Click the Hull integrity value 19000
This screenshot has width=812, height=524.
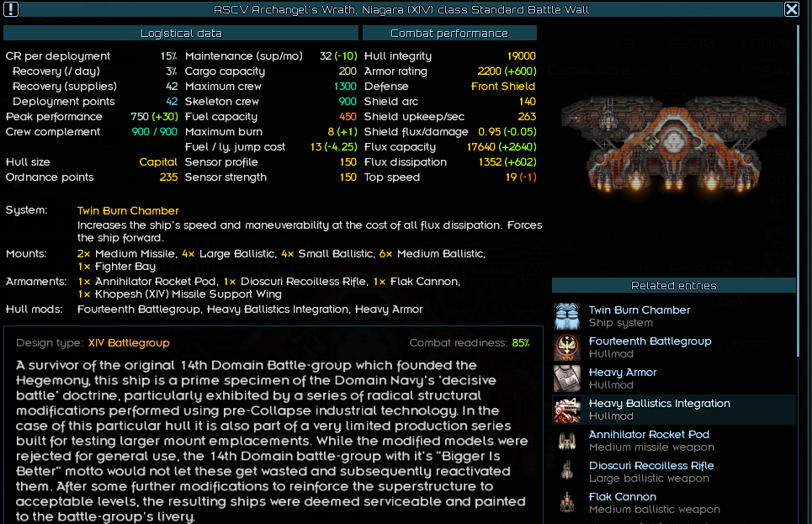coord(521,56)
